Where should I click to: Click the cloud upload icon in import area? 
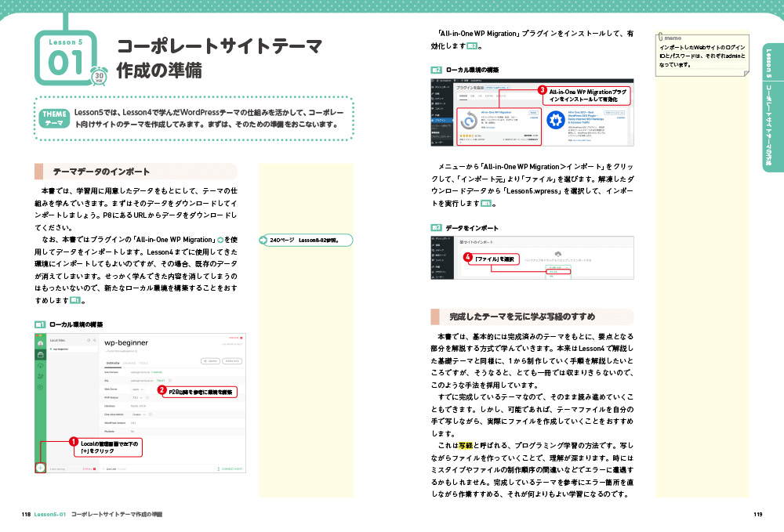[558, 255]
